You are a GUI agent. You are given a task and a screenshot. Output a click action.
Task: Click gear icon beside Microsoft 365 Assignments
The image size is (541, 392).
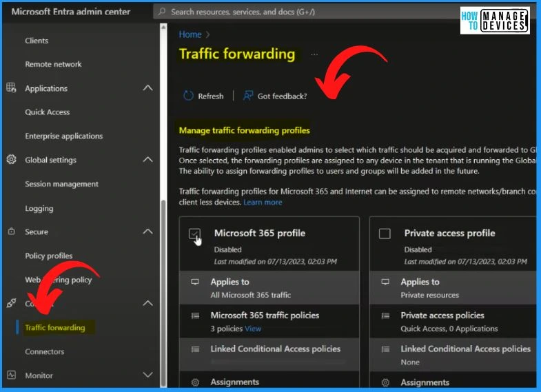coord(195,382)
